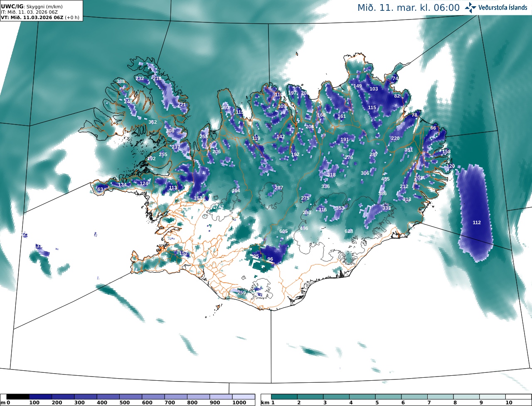532x406 pixels.
Task: Click the 'VT: Mið. 11.03.2026 06Z (+0 h)' line
Action: pyautogui.click(x=40, y=18)
